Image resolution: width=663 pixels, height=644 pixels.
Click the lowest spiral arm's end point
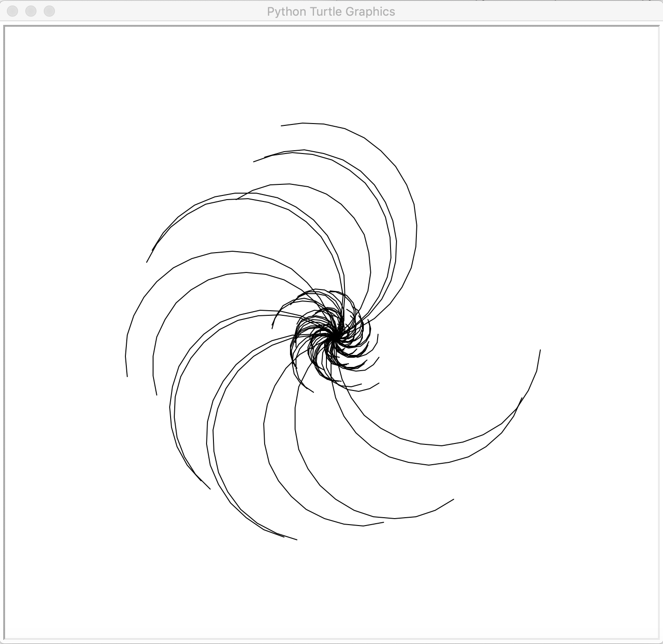296,539
